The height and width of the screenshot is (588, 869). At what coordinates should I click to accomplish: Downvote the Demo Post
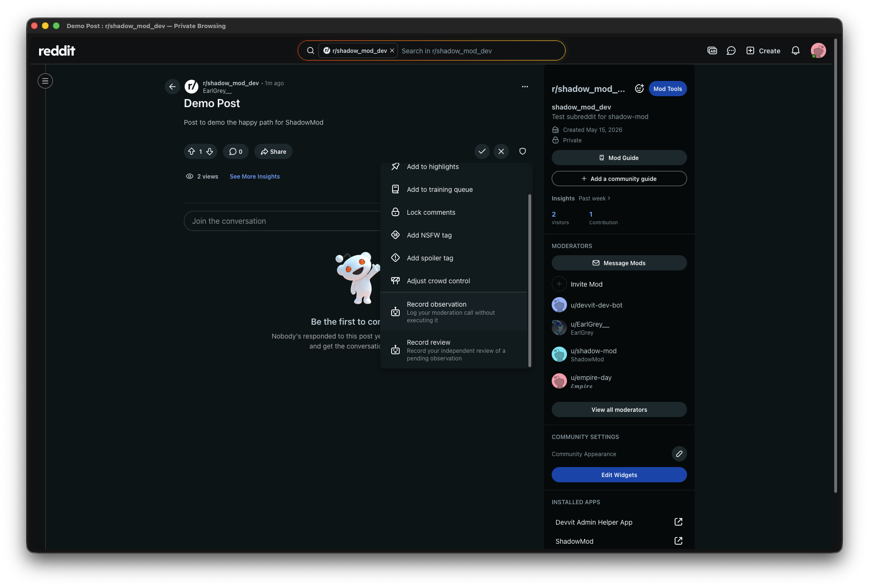click(210, 151)
